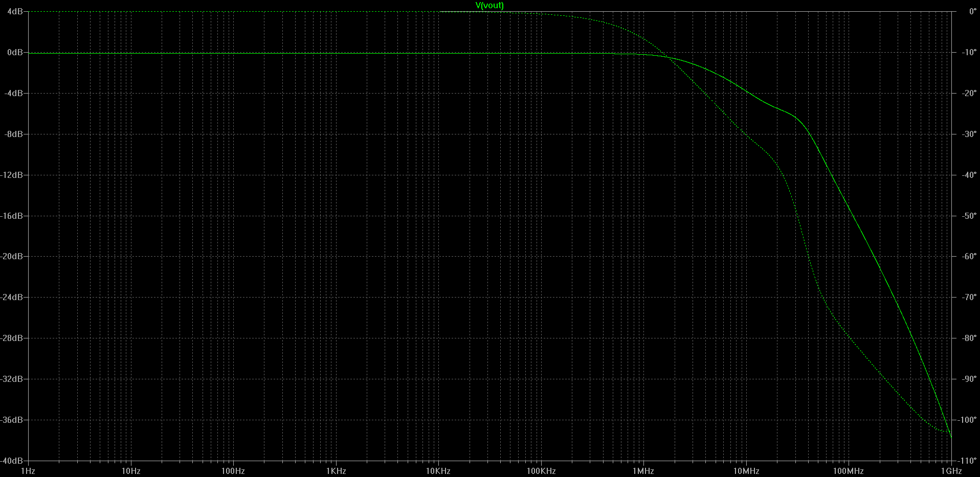The width and height of the screenshot is (980, 477).
Task: Click the -36dB magnitude axis label
Action: coord(12,420)
